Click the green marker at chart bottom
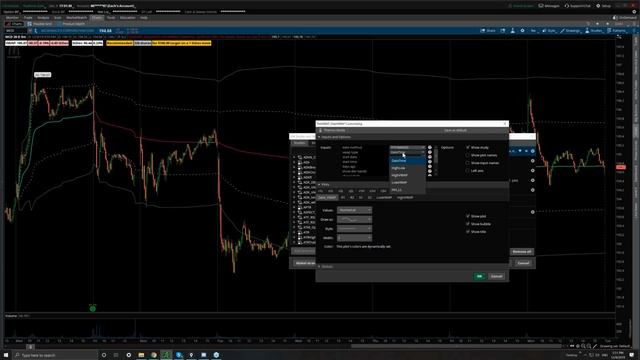Viewport: 640px width, 360px height. tap(93, 309)
